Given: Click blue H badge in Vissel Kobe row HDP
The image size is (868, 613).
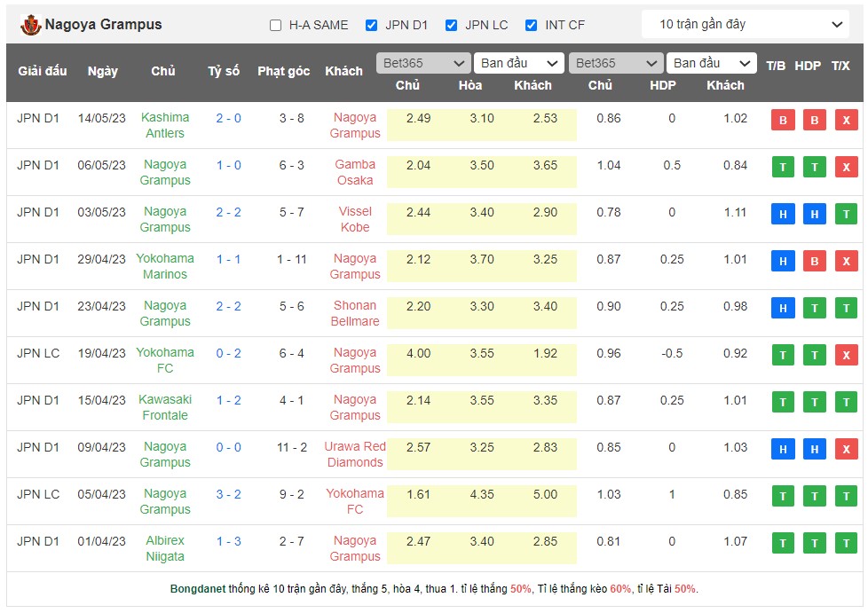Looking at the screenshot, I should pyautogui.click(x=814, y=214).
